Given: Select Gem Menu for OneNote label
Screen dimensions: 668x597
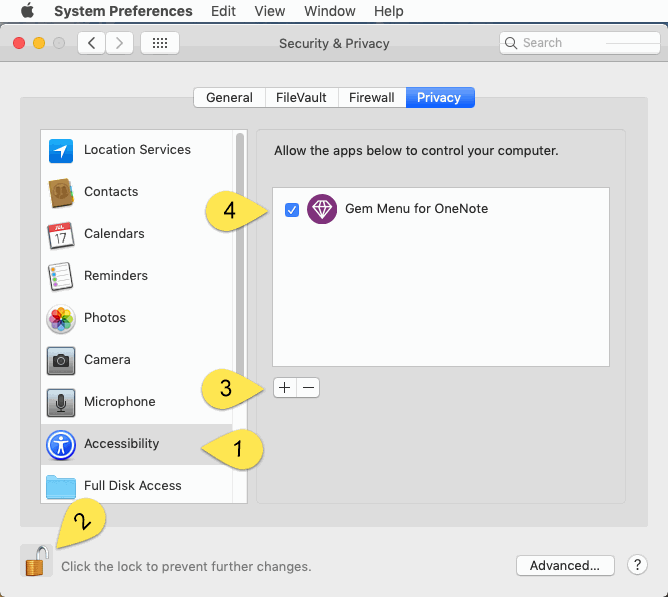Looking at the screenshot, I should (x=416, y=209).
